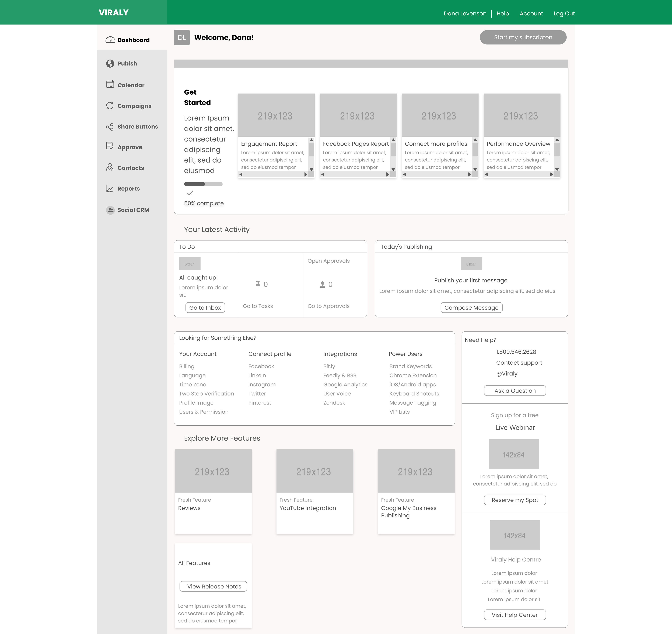Click the Reports chart icon

110,188
